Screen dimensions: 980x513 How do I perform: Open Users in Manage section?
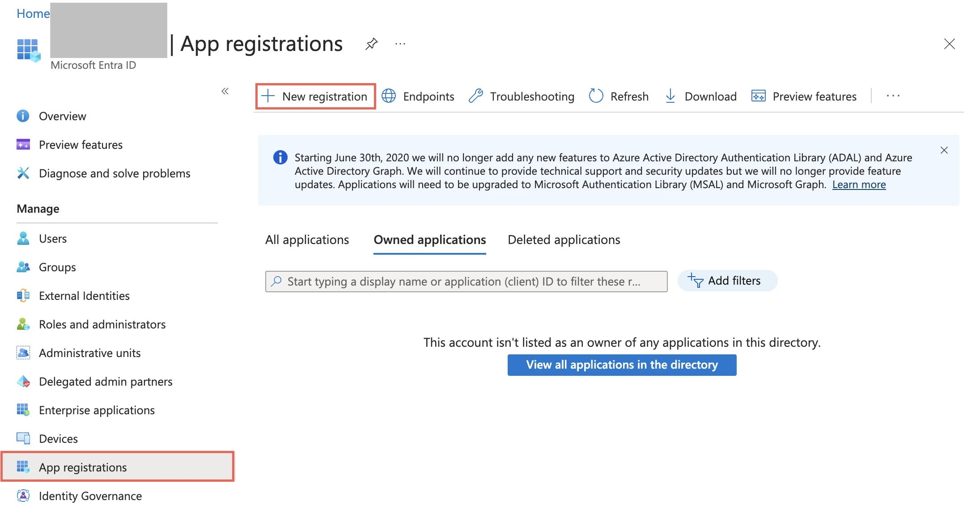tap(53, 239)
